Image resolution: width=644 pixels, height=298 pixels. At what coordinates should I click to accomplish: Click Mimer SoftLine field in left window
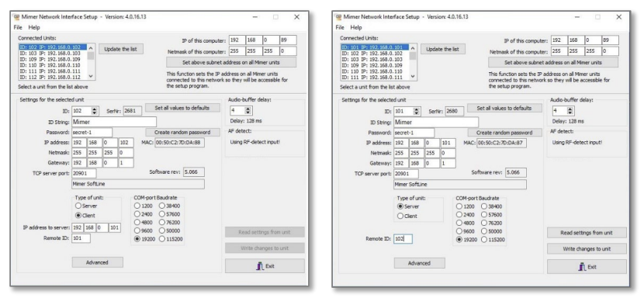point(138,184)
